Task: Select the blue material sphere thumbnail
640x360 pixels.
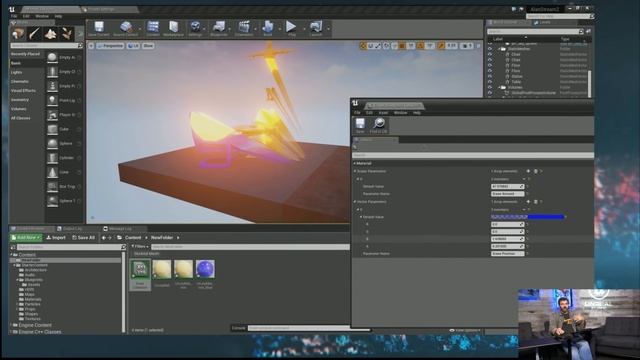Action: (x=205, y=269)
